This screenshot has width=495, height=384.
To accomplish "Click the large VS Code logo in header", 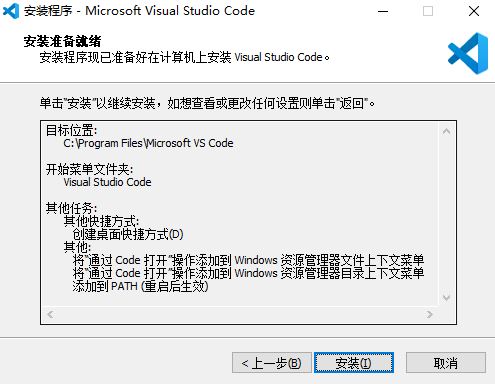I will [x=468, y=53].
